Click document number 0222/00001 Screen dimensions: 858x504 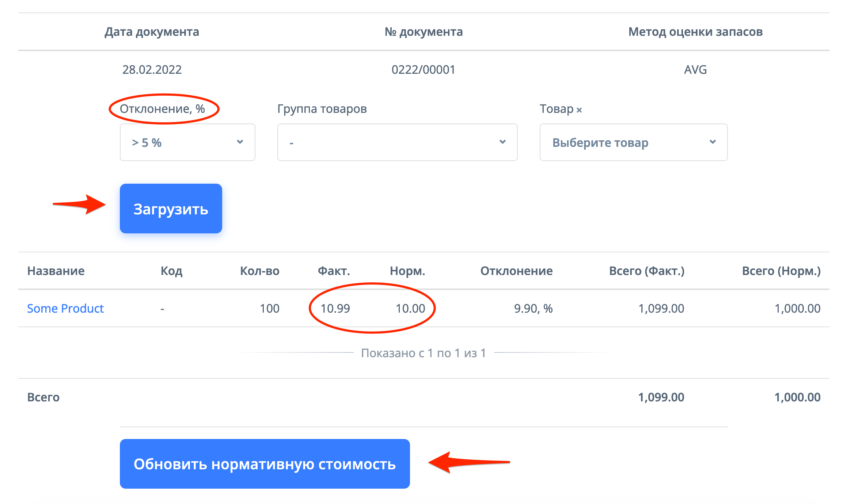point(423,70)
